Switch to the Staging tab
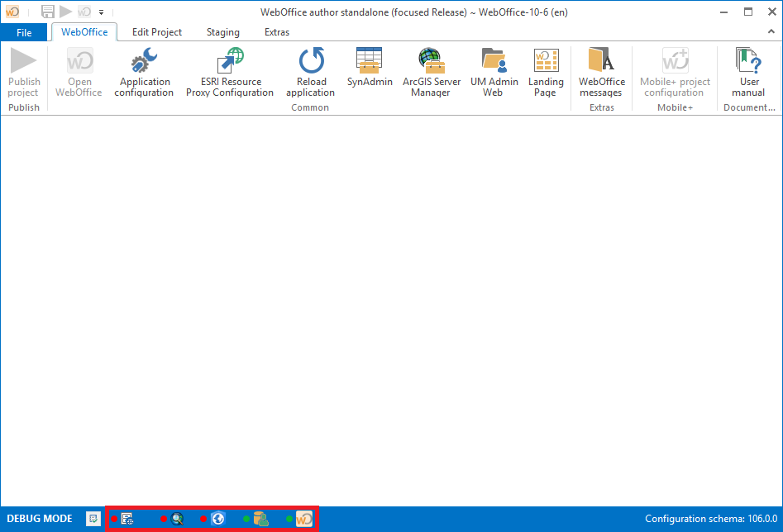Image resolution: width=783 pixels, height=532 pixels. 222,32
